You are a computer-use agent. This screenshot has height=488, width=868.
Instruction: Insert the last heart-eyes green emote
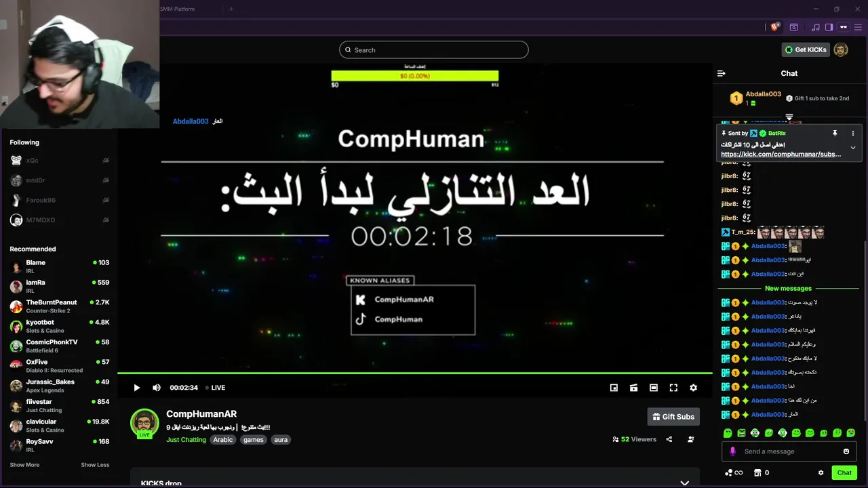click(x=851, y=433)
